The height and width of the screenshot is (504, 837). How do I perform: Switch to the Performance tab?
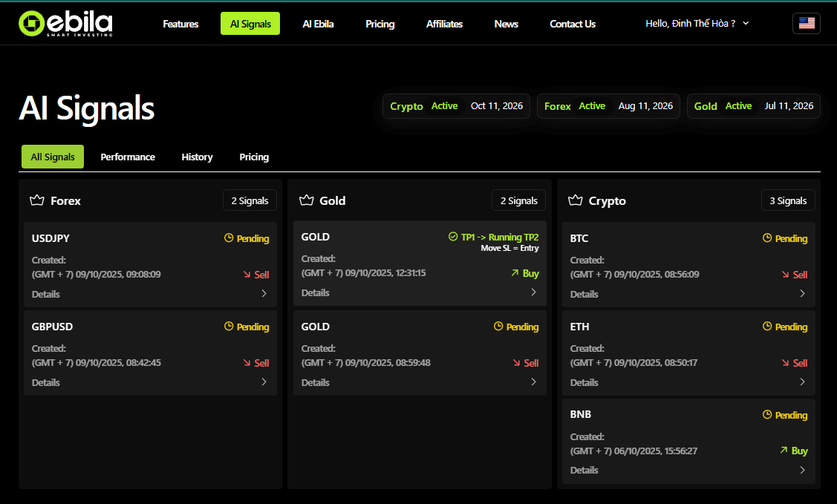[128, 157]
